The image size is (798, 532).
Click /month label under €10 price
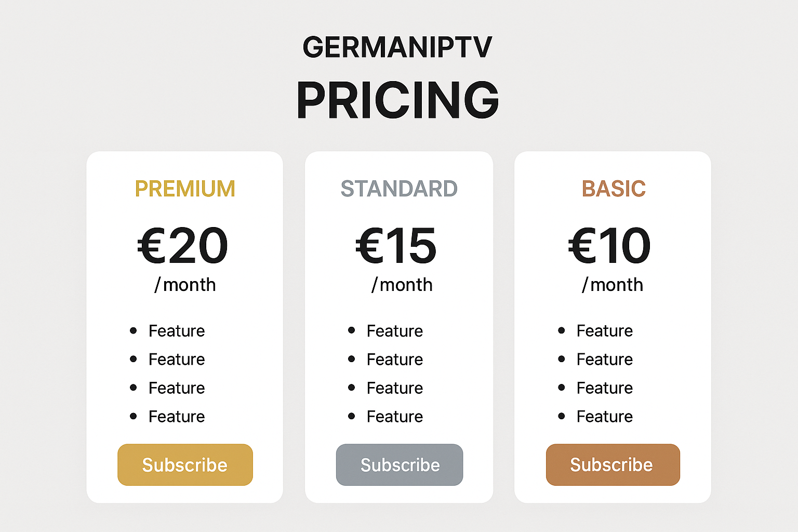[x=613, y=285]
